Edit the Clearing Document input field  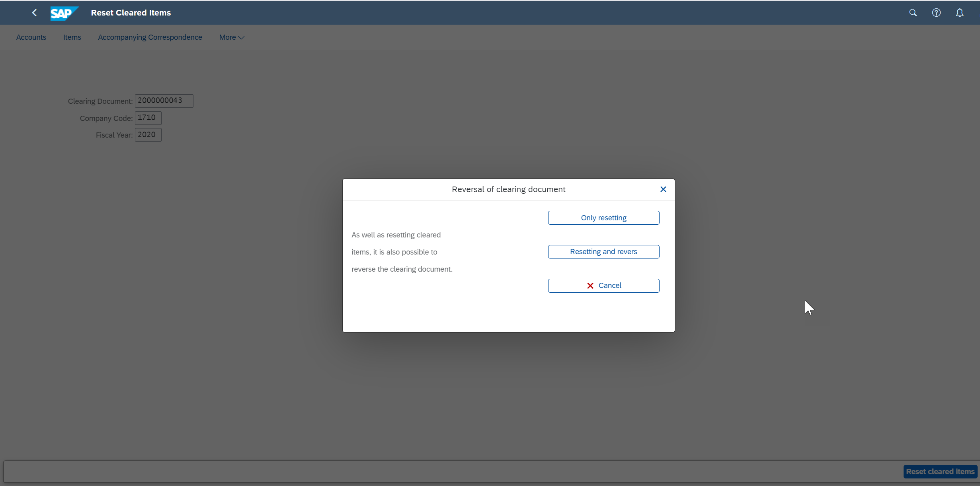[164, 100]
